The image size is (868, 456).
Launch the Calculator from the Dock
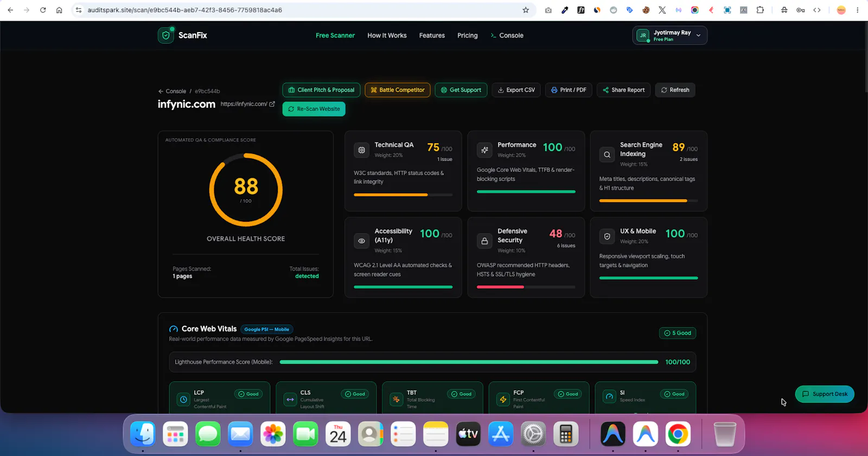coord(566,434)
